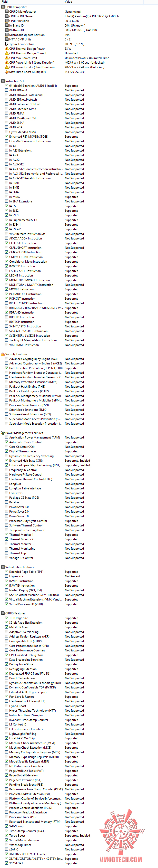Toggle the Hyper-Threading Technology (HTT) checkbox
The width and height of the screenshot is (158, 868).
coord(7,710)
